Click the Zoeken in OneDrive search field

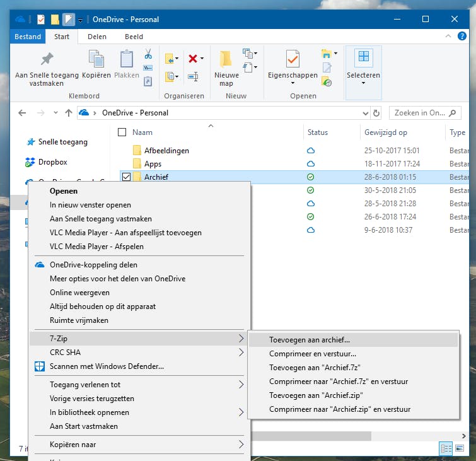(x=425, y=113)
